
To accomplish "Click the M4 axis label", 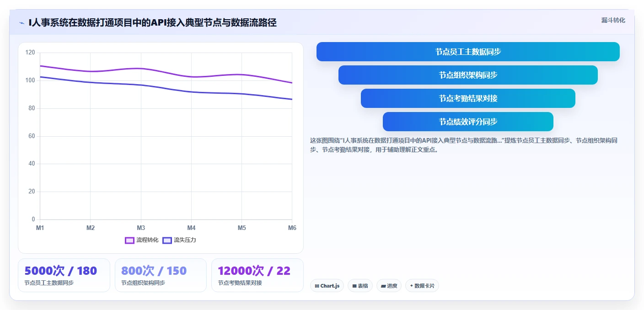I will coord(191,228).
